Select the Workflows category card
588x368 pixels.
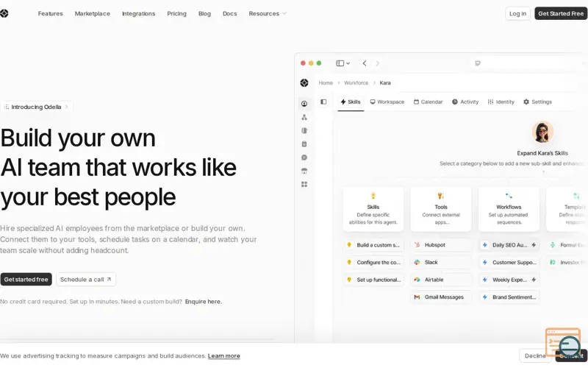[509, 209]
